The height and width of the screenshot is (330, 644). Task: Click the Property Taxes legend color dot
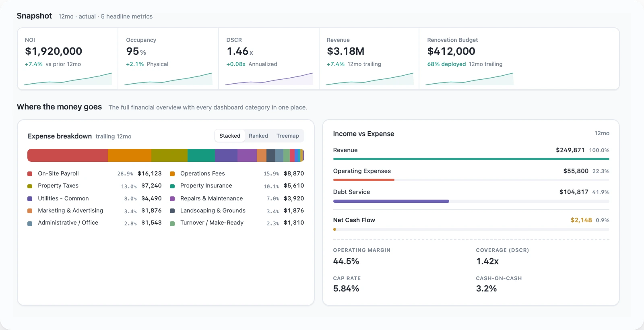point(30,186)
